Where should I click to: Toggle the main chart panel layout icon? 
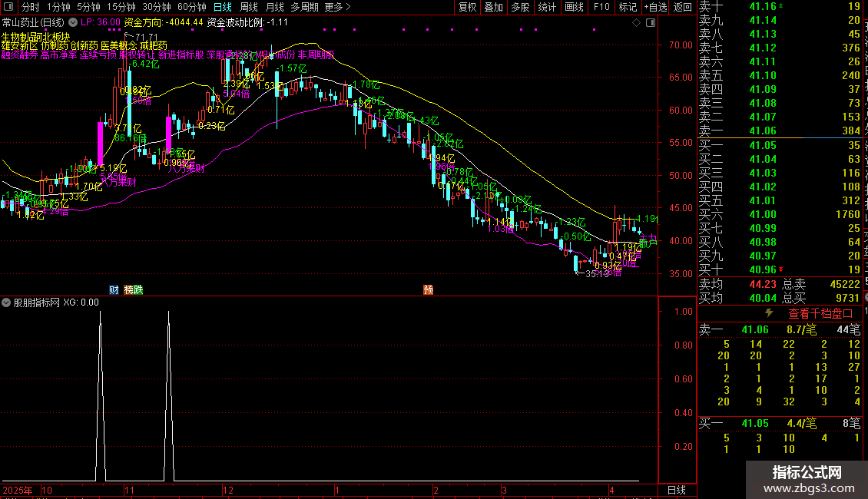[651, 23]
